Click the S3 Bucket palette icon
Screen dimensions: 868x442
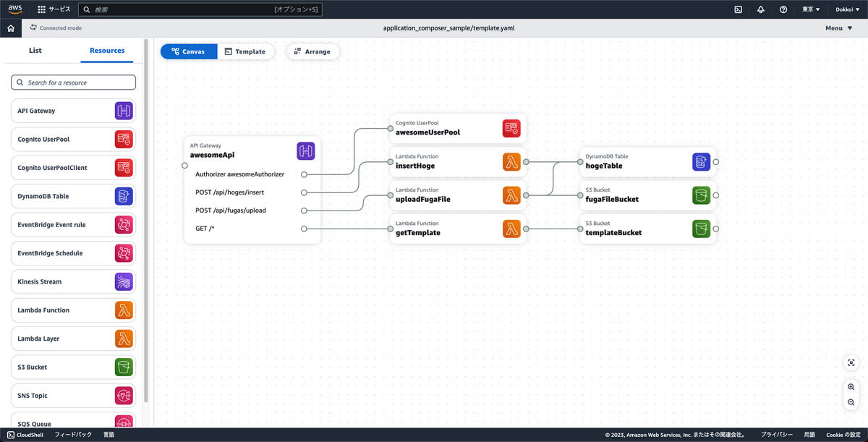pyautogui.click(x=124, y=367)
